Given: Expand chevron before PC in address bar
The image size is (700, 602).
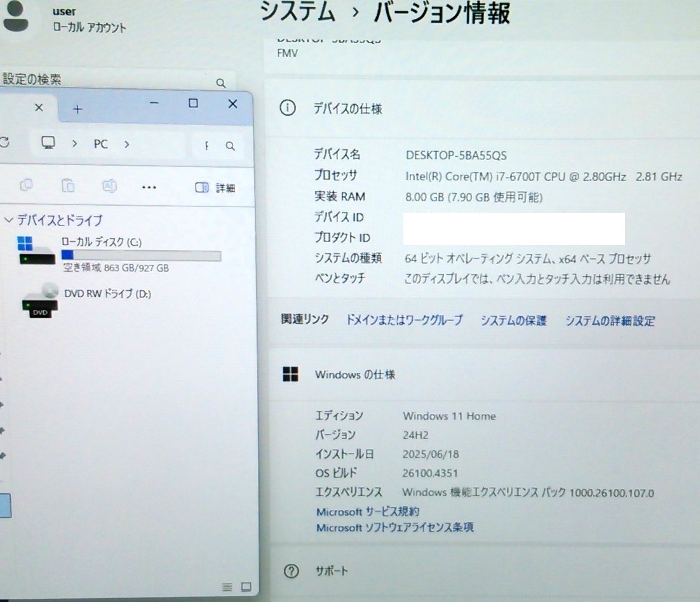Looking at the screenshot, I should (74, 144).
